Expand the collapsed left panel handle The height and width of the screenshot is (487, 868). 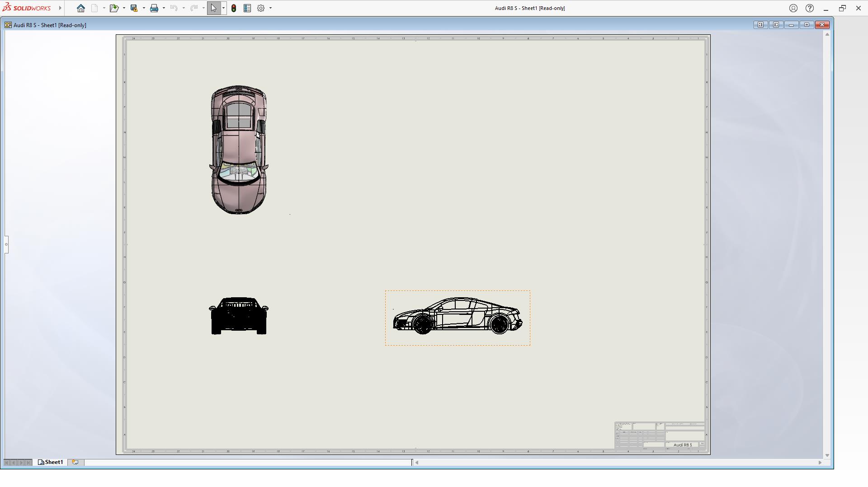click(x=6, y=244)
